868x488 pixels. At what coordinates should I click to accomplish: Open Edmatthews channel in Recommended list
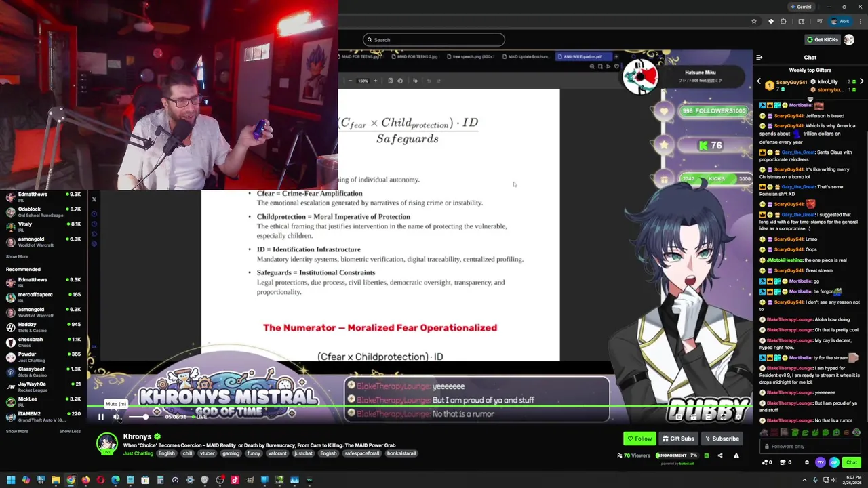click(x=43, y=282)
